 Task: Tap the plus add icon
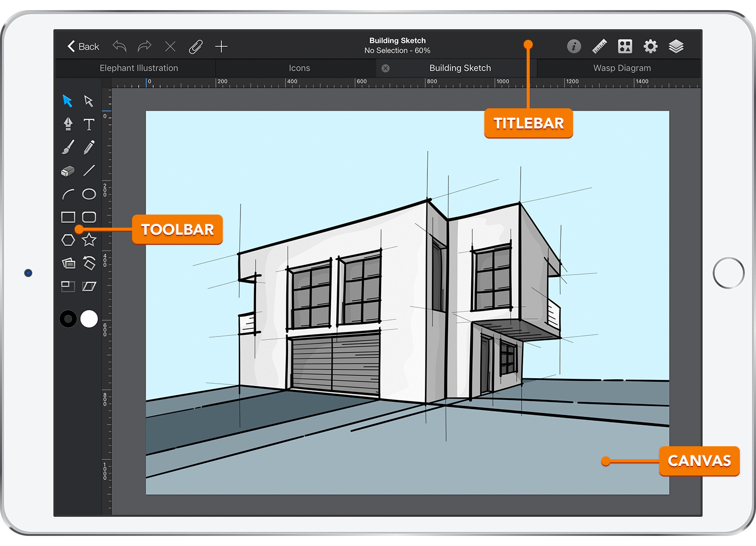pos(221,47)
